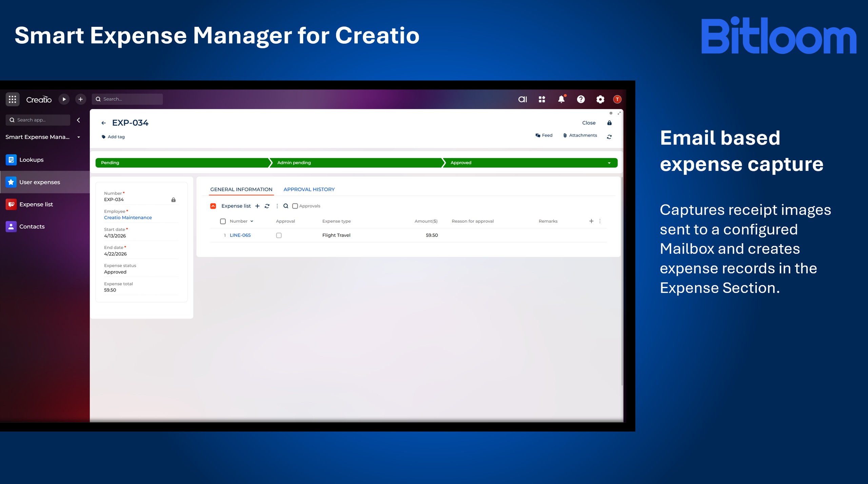Expand the Smart Expense Manager workplace dropdown
Viewport: 868px width, 484px height.
click(x=79, y=137)
